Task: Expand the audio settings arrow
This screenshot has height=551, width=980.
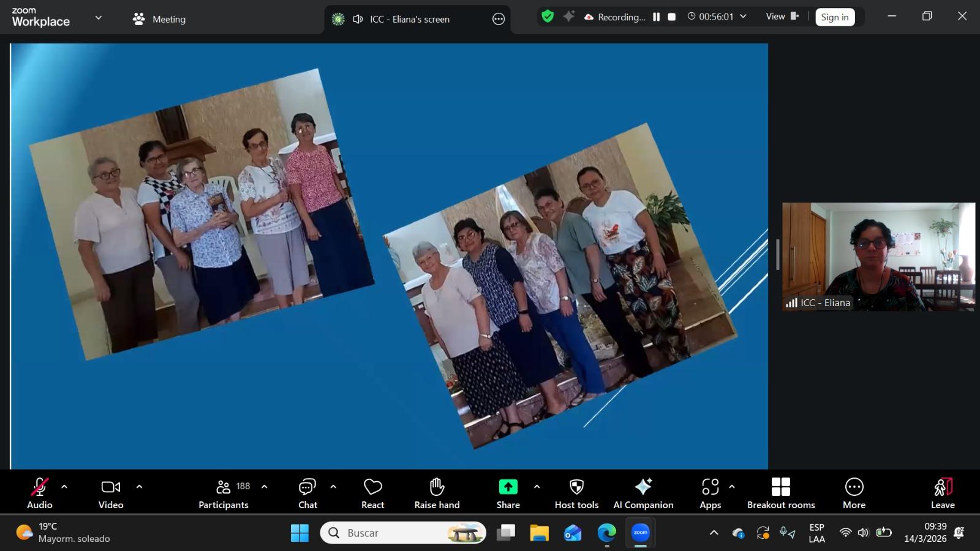Action: click(64, 487)
